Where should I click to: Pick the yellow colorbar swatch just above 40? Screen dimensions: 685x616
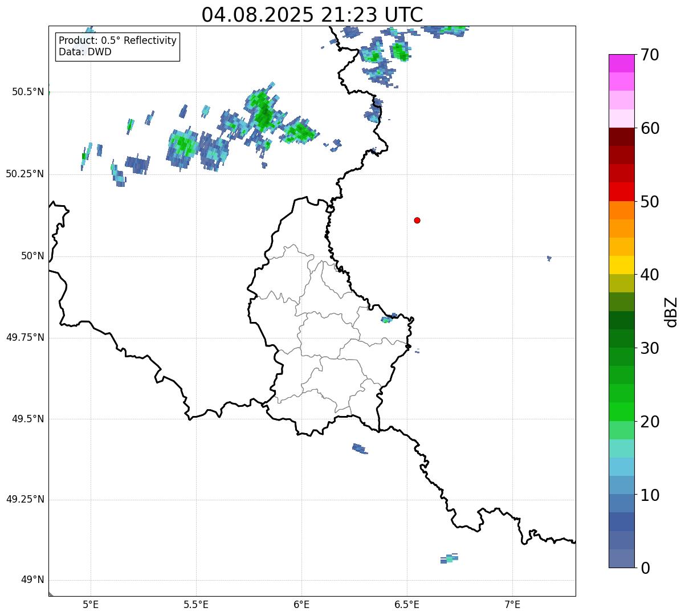(622, 266)
